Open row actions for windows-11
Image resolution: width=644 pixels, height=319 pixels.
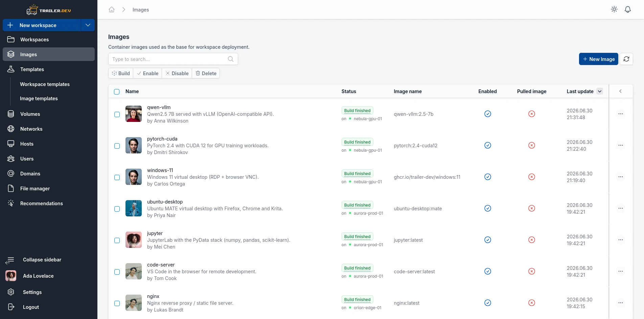[x=621, y=177]
